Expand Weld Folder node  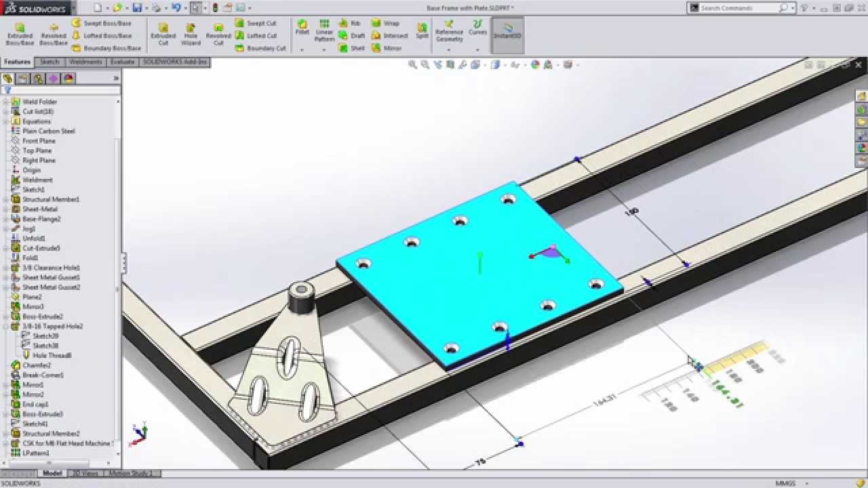pyautogui.click(x=5, y=102)
